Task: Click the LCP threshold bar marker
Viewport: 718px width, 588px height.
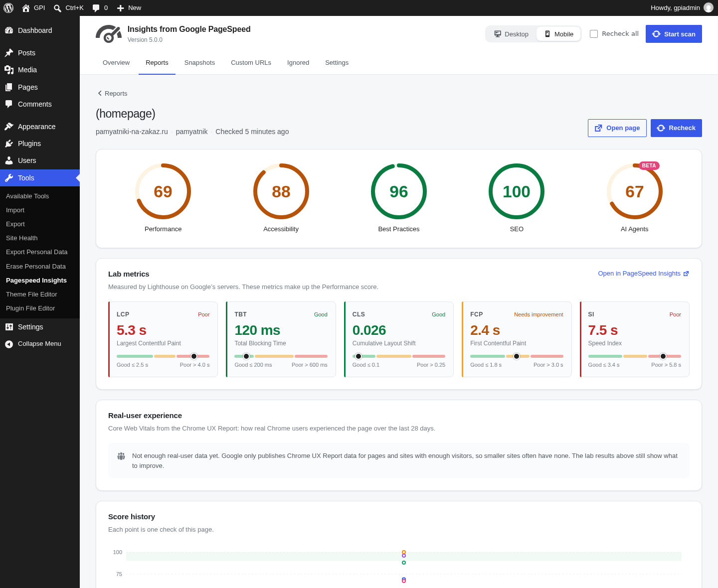Action: pos(194,356)
